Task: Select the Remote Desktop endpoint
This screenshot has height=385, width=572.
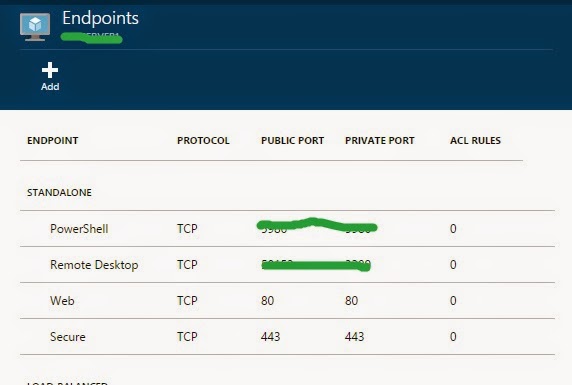Action: (287, 265)
